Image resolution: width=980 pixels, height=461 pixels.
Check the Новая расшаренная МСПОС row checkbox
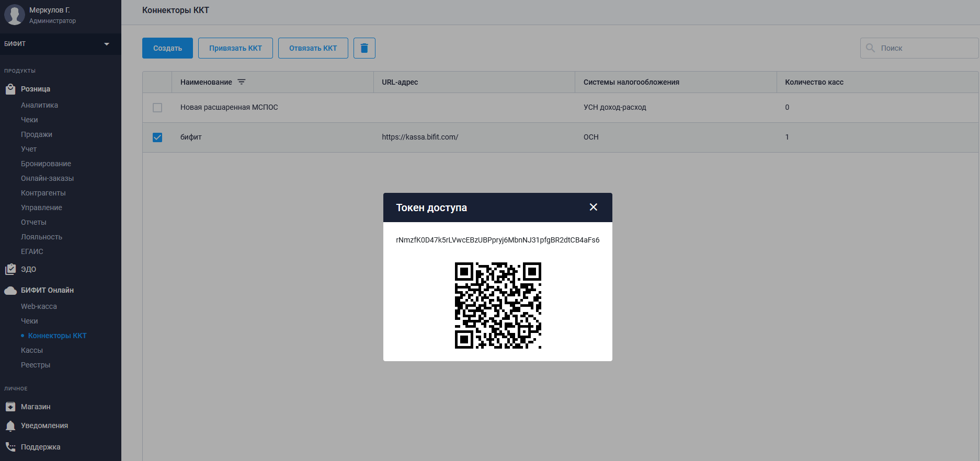point(157,108)
